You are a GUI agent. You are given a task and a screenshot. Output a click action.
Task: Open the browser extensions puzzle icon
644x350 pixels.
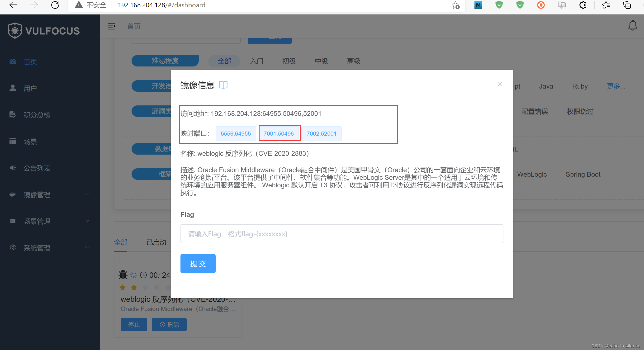pyautogui.click(x=583, y=5)
